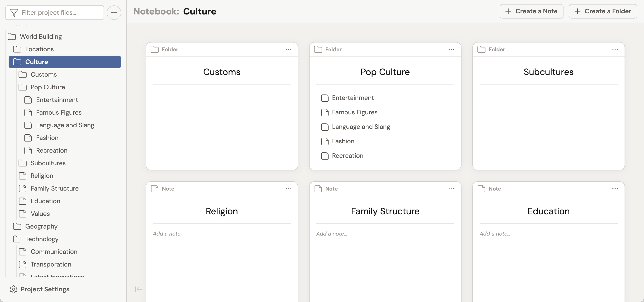Open the Values note in the sidebar

pos(40,214)
